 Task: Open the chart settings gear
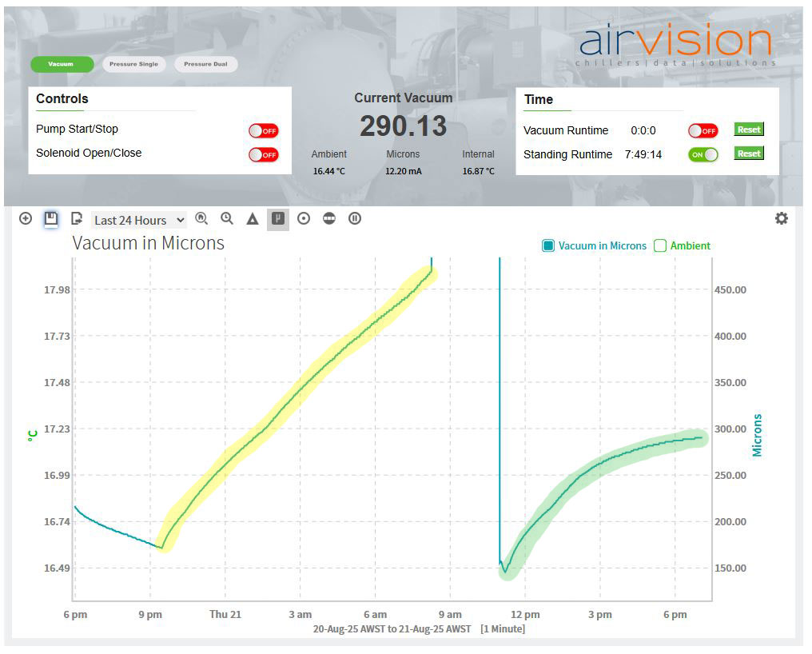[782, 217]
